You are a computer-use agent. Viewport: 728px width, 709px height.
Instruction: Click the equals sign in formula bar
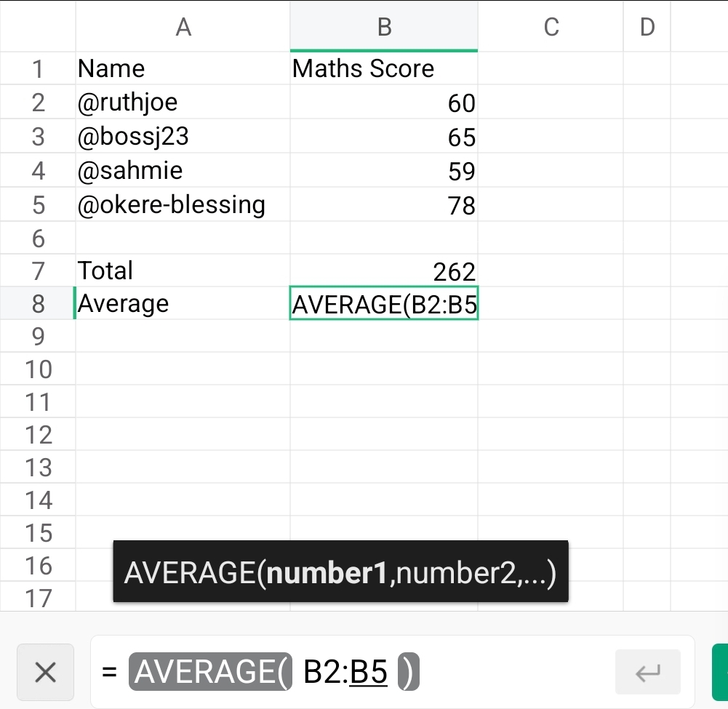tap(109, 672)
